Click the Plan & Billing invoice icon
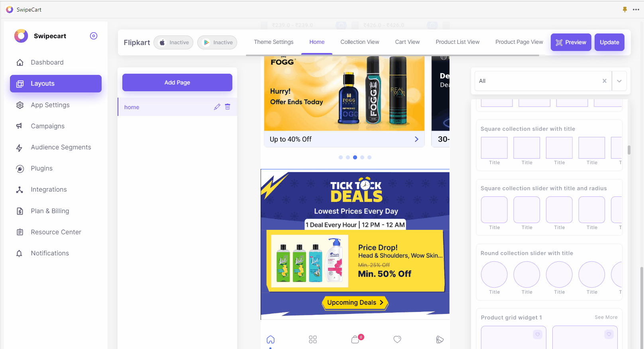The width and height of the screenshot is (644, 349). click(x=20, y=211)
